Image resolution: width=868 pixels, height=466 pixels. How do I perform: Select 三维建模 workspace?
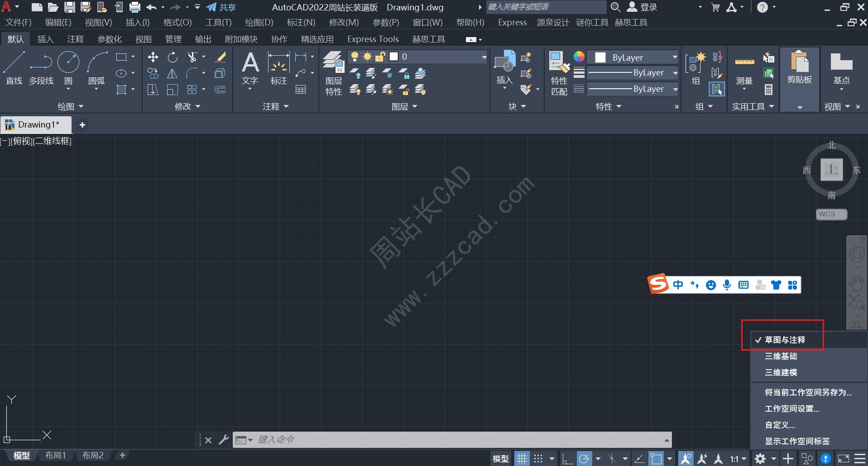click(x=781, y=372)
